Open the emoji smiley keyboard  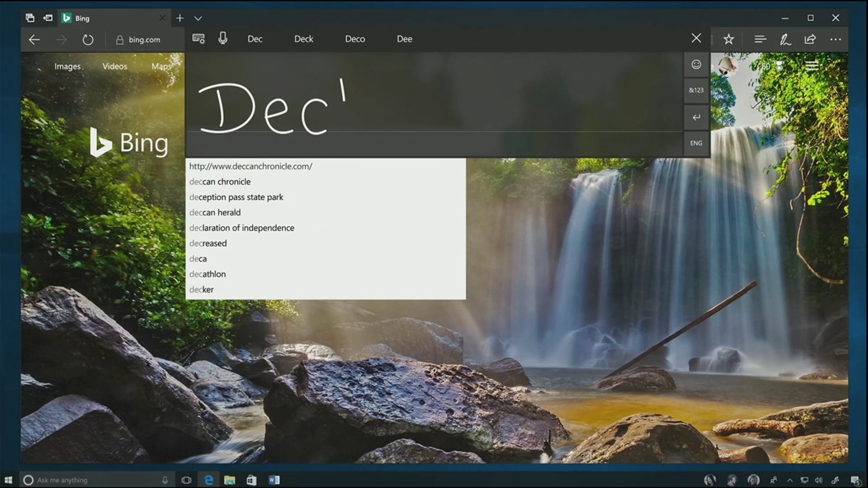696,64
